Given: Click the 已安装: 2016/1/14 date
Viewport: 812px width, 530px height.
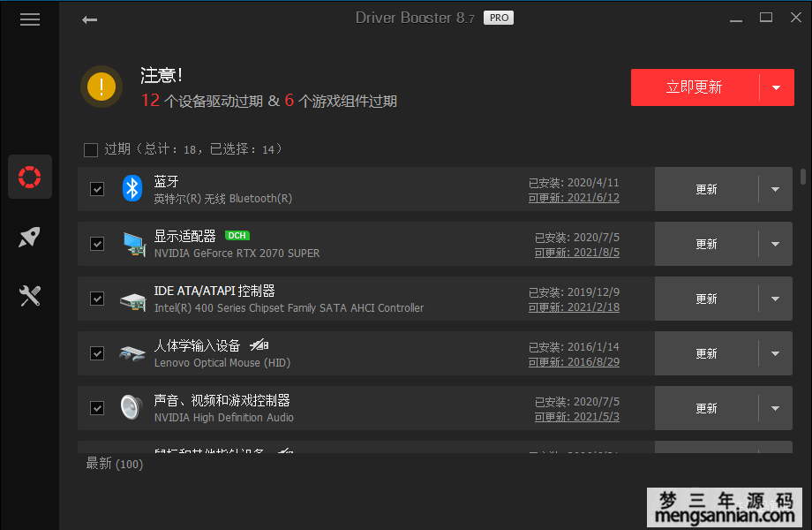Looking at the screenshot, I should click(574, 347).
